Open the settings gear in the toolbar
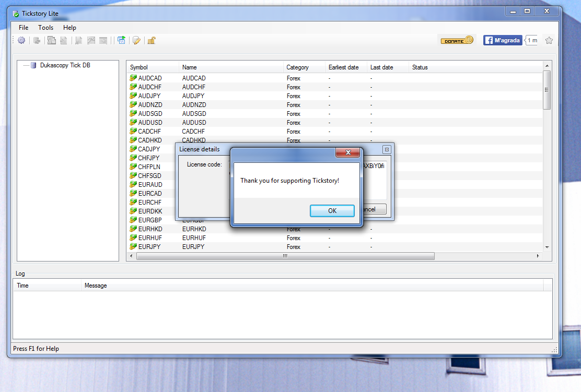581x392 pixels. [21, 40]
